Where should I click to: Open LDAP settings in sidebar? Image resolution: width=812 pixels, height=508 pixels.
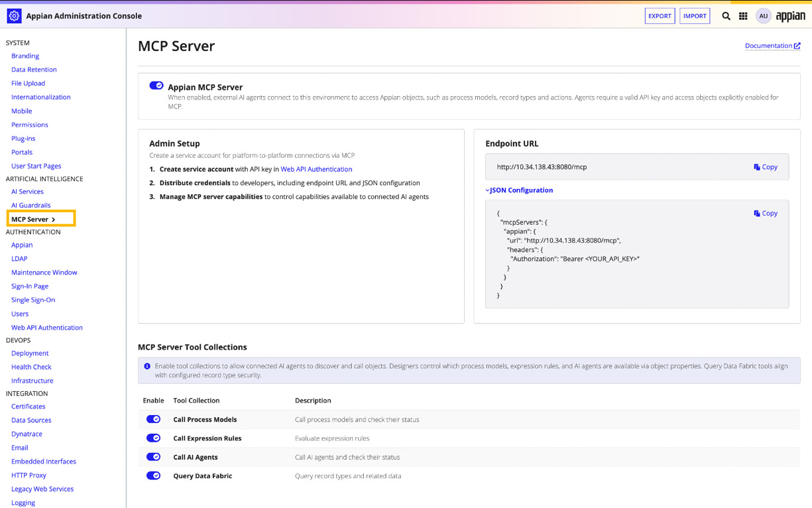[19, 259]
